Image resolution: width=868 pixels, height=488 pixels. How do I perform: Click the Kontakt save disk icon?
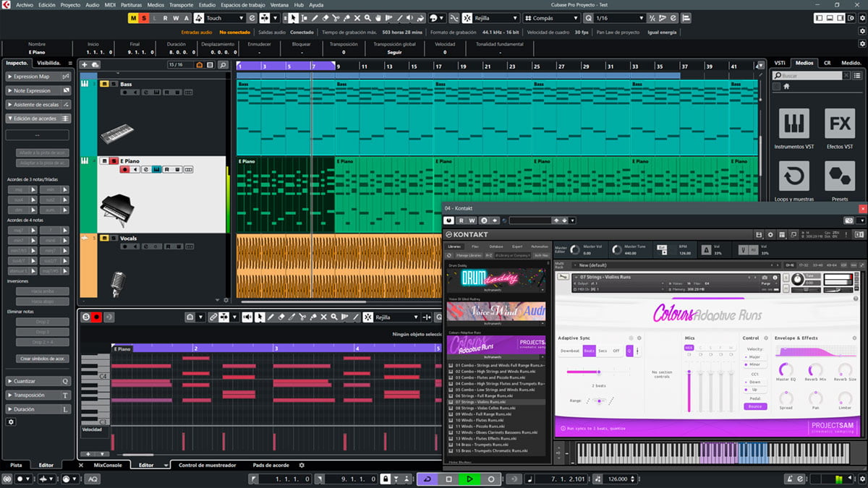[758, 234]
